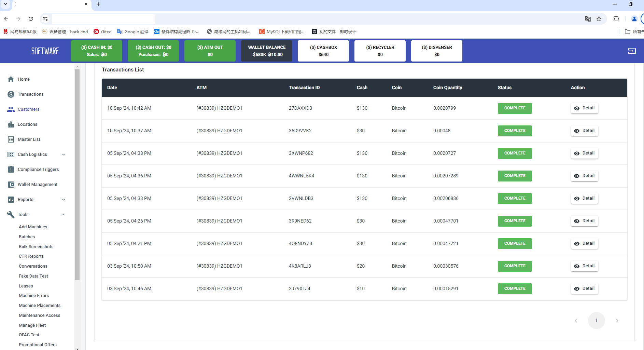
Task: Open the Machine Errors tool page
Action: 34,296
